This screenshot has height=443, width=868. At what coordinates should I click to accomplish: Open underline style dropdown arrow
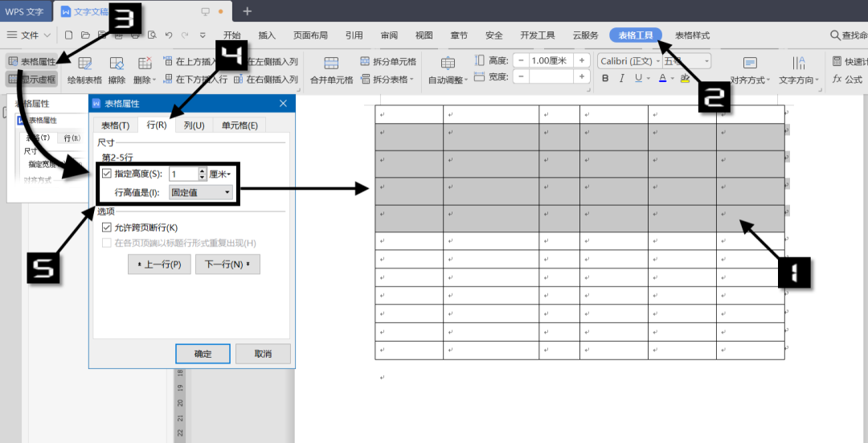pos(649,79)
